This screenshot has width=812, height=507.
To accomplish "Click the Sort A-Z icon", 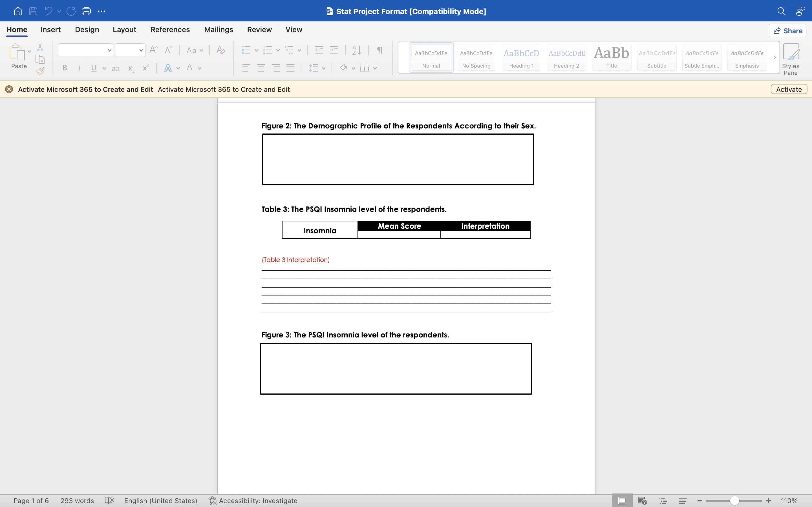I will pyautogui.click(x=356, y=50).
